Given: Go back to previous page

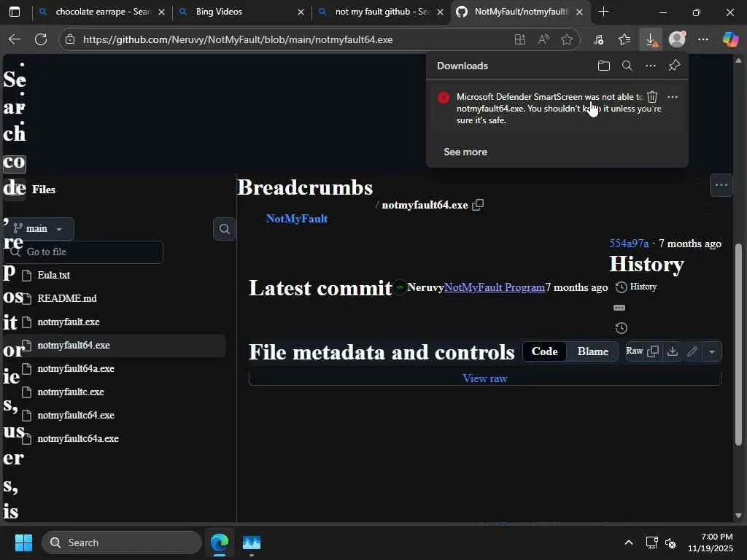Looking at the screenshot, I should pyautogui.click(x=15, y=39).
